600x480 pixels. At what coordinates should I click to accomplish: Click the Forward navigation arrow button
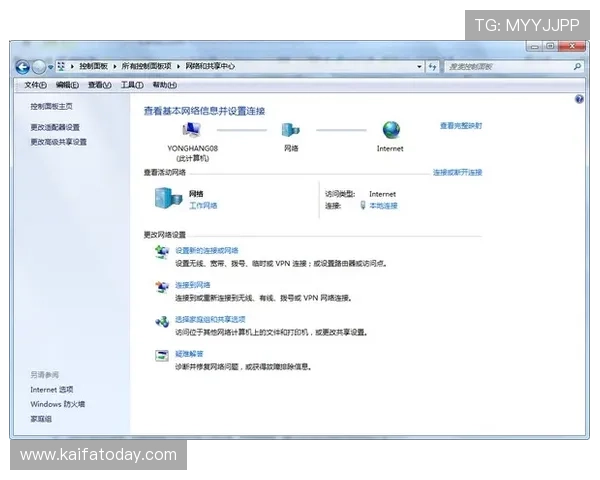[39, 67]
